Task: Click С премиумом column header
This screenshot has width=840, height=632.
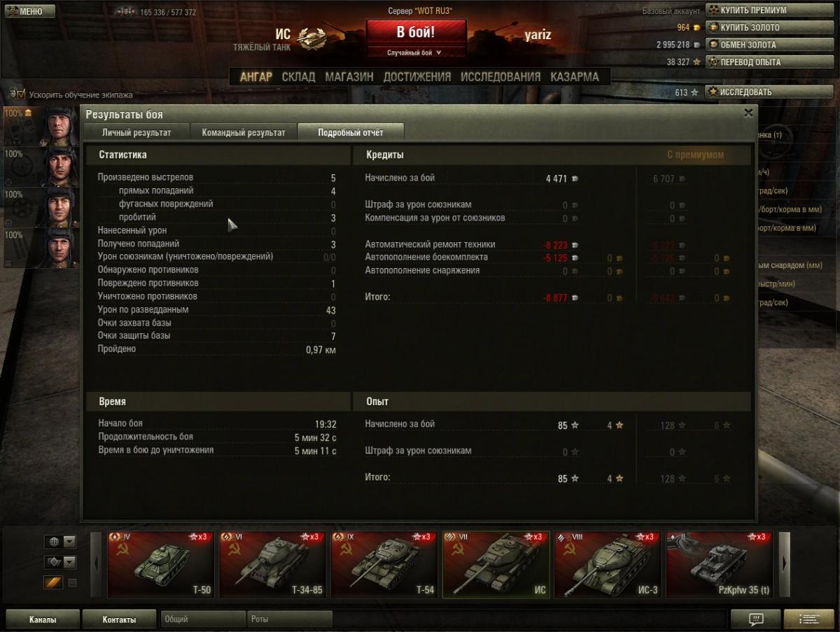Action: tap(695, 155)
